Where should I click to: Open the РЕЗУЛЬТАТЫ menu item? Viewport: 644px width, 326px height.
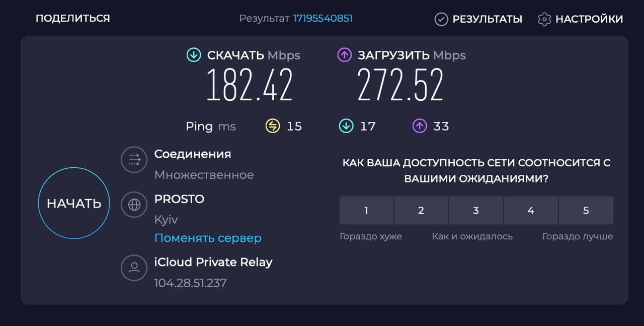point(478,19)
